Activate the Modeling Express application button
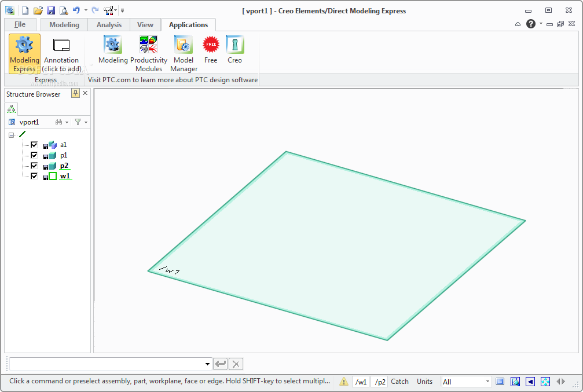This screenshot has height=392, width=583. click(x=24, y=53)
